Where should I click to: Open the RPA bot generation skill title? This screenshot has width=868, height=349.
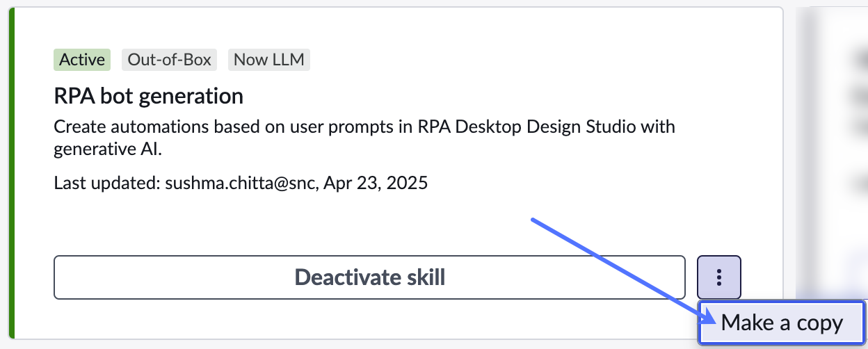click(x=148, y=96)
